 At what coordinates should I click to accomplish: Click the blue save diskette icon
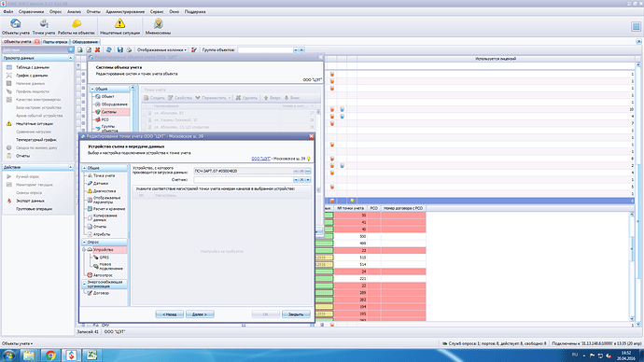click(x=119, y=49)
